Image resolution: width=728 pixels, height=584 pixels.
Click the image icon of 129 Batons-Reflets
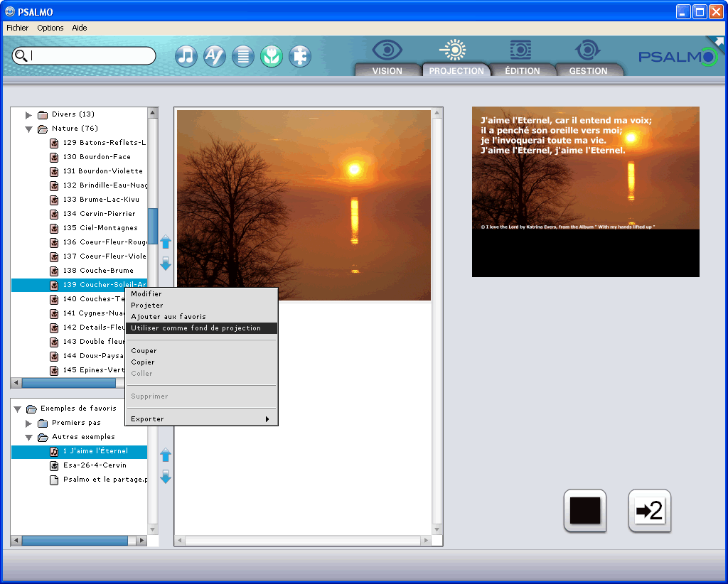click(54, 143)
